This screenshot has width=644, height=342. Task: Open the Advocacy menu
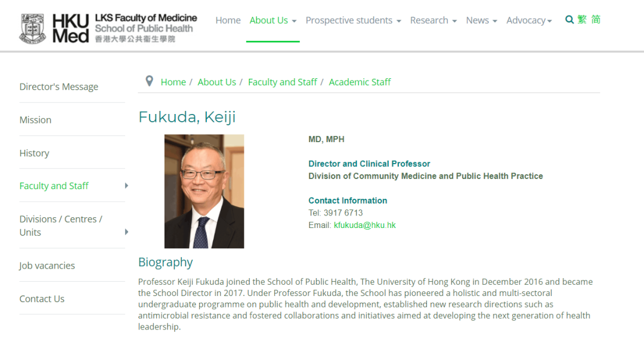point(529,20)
